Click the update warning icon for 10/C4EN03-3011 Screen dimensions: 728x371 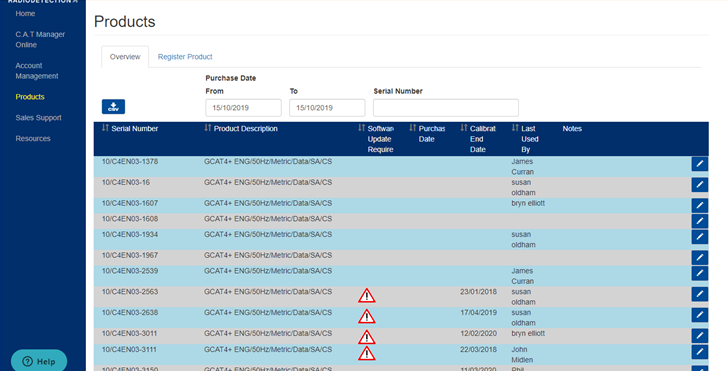point(366,337)
